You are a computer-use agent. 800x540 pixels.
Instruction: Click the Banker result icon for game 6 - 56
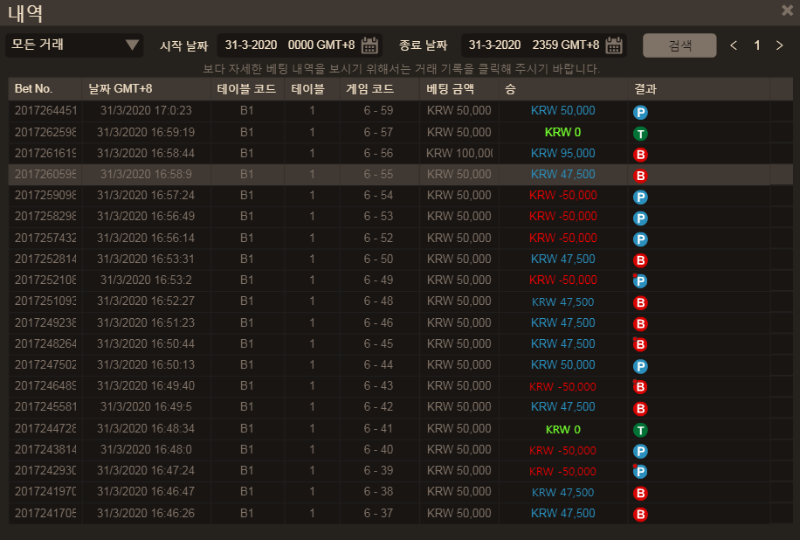[640, 154]
